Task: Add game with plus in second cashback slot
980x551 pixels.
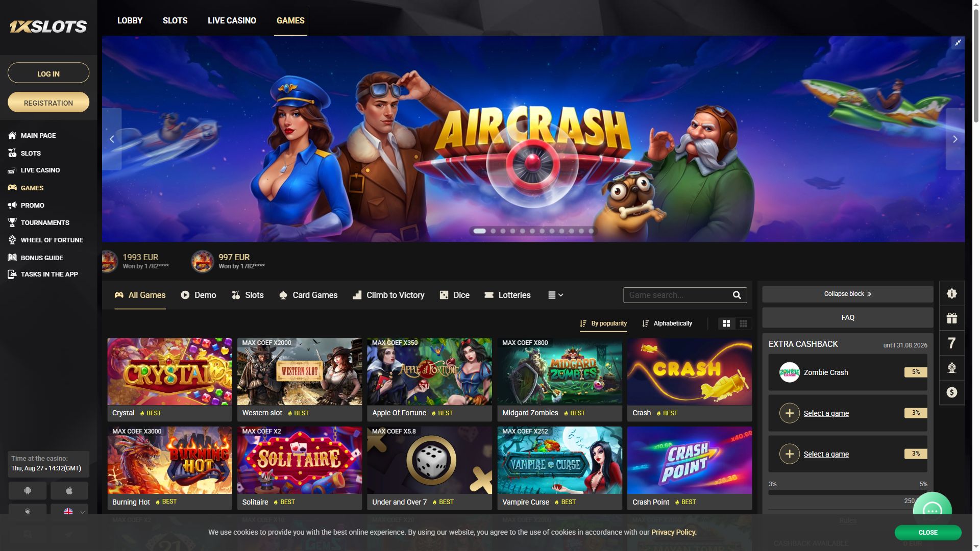Action: (x=789, y=413)
